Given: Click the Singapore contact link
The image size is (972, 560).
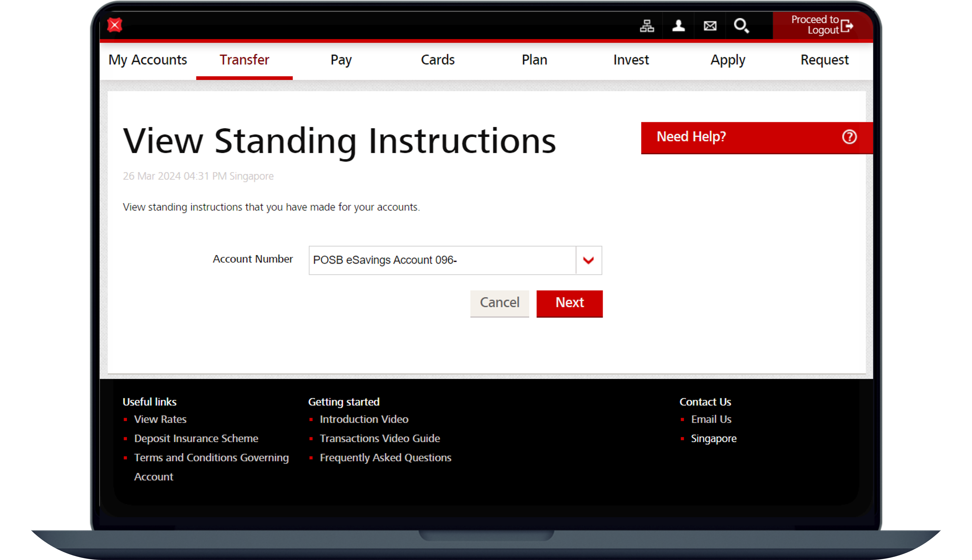Looking at the screenshot, I should click(x=714, y=438).
